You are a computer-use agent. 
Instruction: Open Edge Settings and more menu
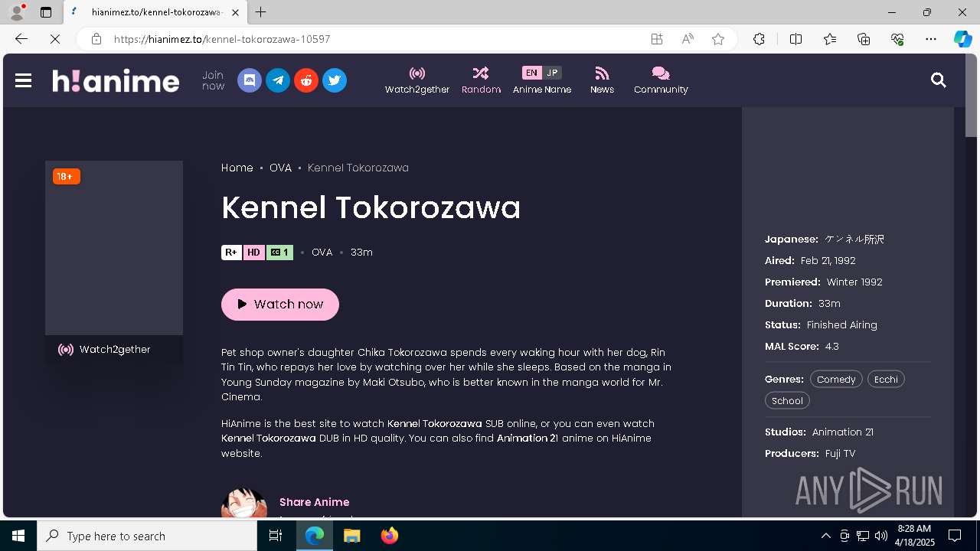[x=931, y=39]
